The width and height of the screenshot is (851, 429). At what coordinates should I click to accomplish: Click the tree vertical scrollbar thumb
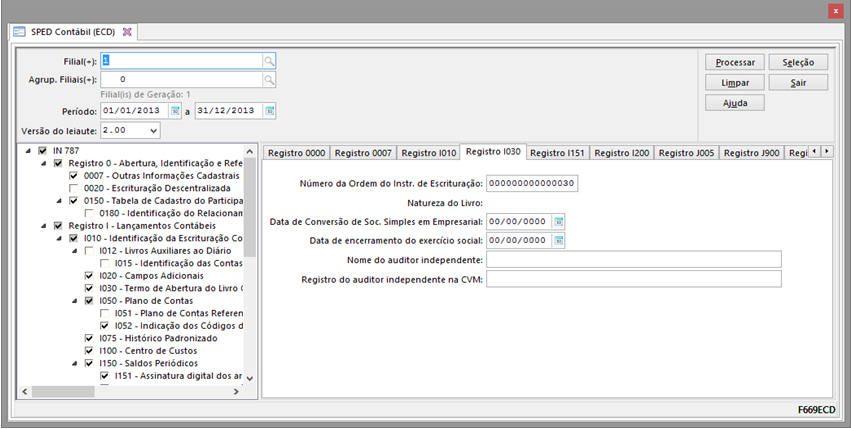click(x=250, y=207)
